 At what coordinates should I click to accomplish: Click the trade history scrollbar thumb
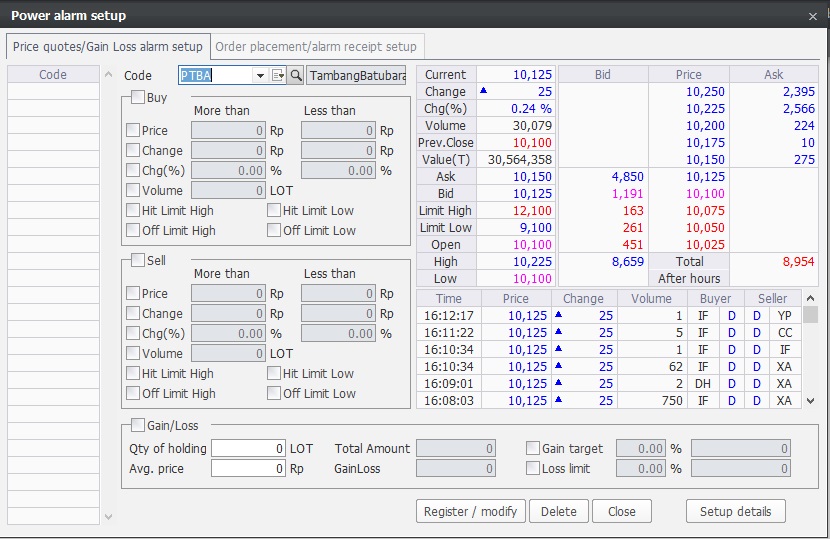pos(810,315)
